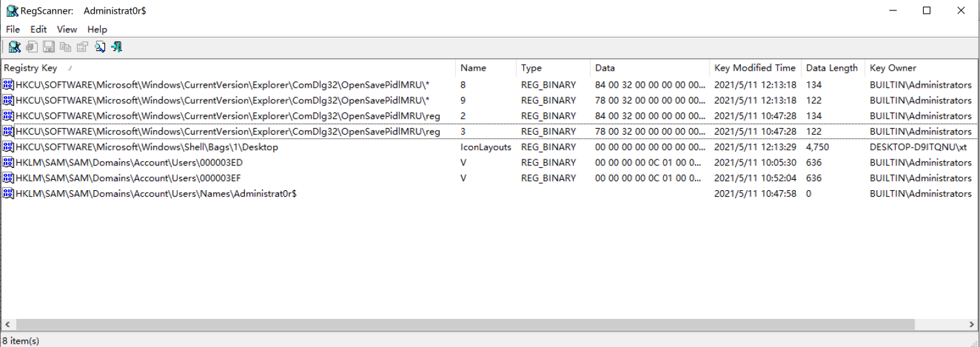Click registry icon of OpenSavePidlMRU\reg row named 3

(x=8, y=131)
